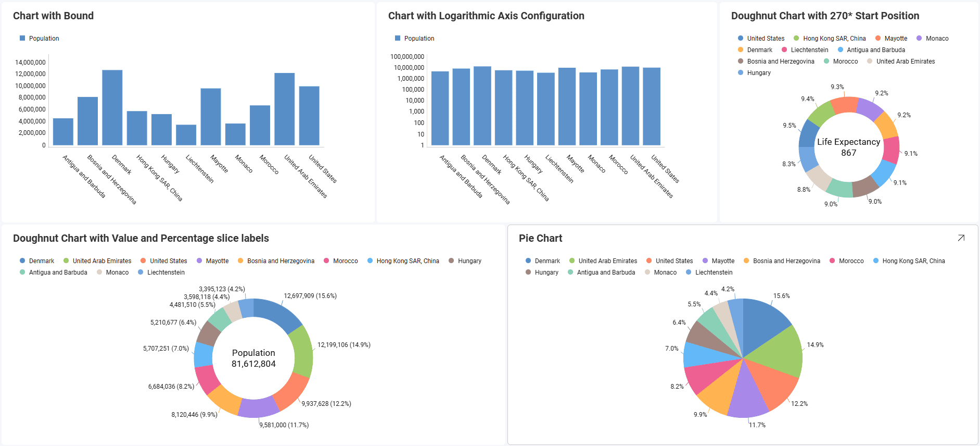Toggle Hungary legend in 270° Doughnut chart

[754, 73]
